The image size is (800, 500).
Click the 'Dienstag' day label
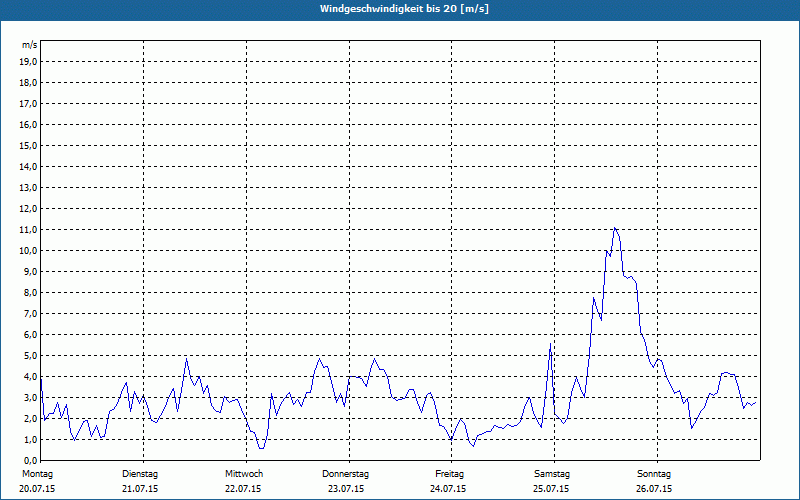pyautogui.click(x=140, y=474)
